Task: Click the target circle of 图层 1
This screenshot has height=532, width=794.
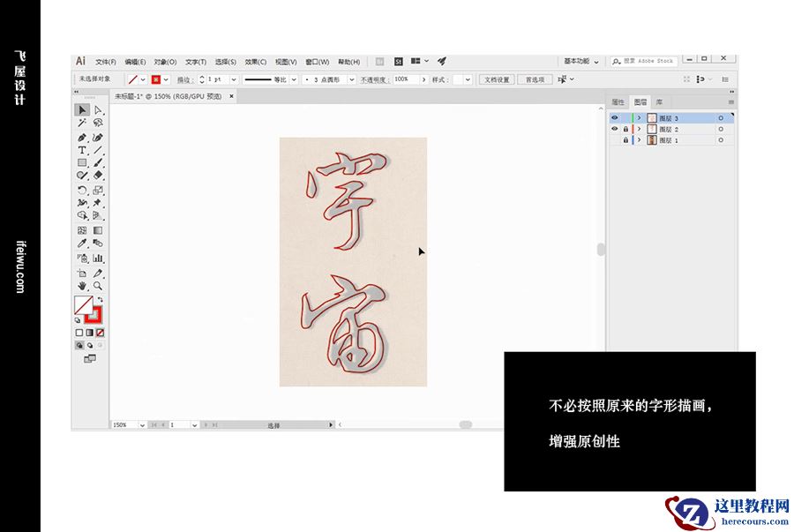Action: click(x=722, y=139)
